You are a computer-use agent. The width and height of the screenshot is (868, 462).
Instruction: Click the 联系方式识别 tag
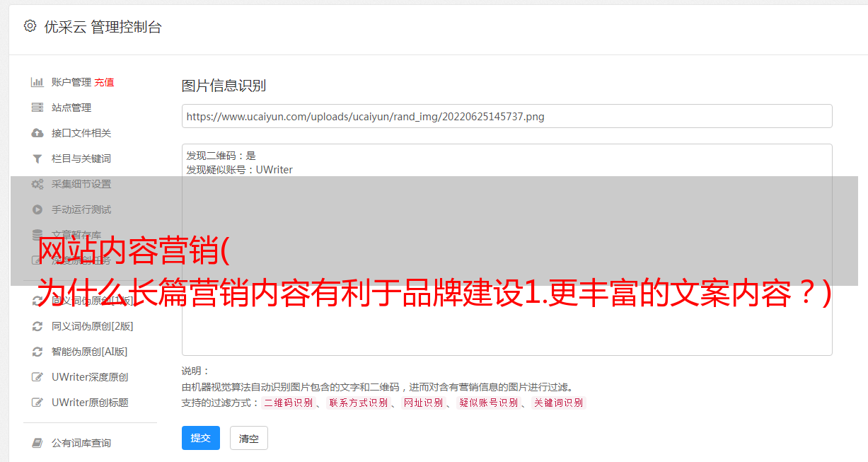pos(358,403)
